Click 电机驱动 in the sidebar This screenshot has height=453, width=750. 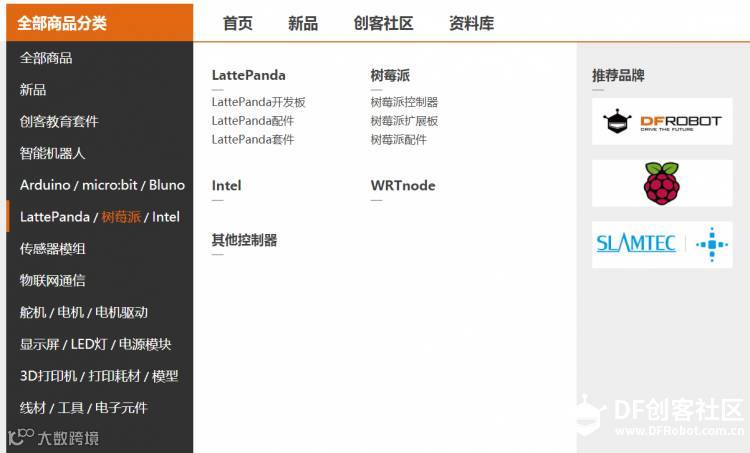121,312
